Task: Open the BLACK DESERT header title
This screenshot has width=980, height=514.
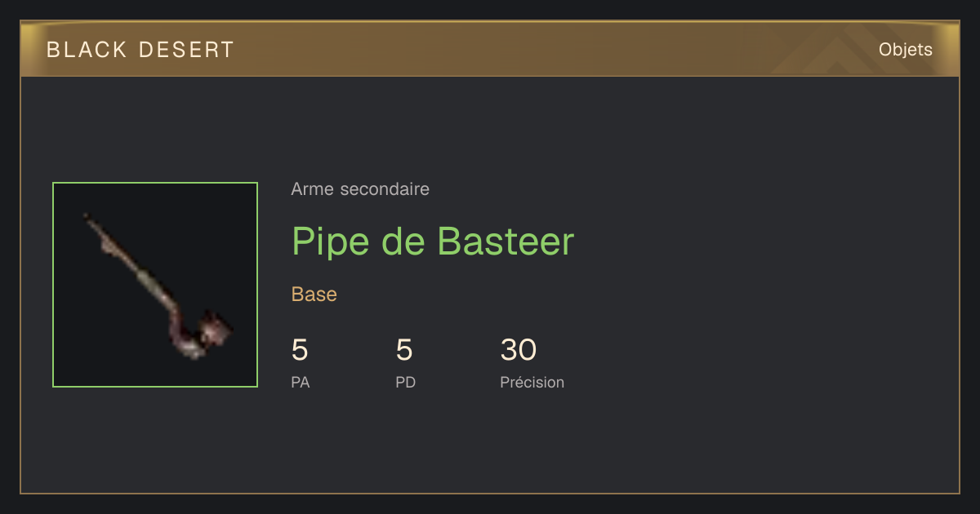Action: (x=140, y=50)
